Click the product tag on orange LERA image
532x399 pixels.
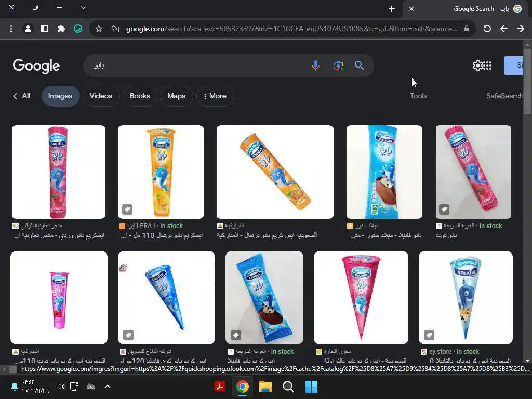[x=127, y=209]
